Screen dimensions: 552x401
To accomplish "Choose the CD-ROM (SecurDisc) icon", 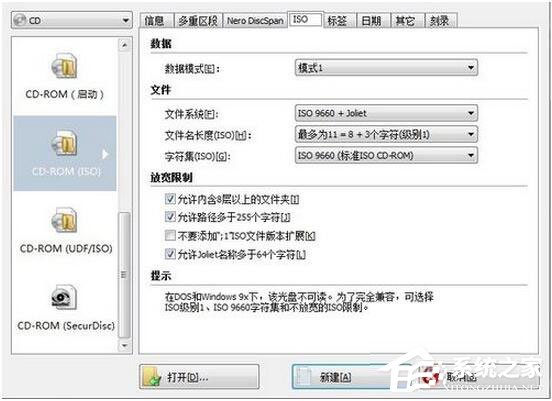I will [64, 298].
